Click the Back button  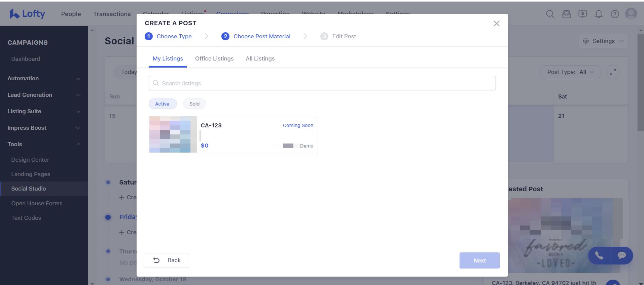pyautogui.click(x=167, y=260)
